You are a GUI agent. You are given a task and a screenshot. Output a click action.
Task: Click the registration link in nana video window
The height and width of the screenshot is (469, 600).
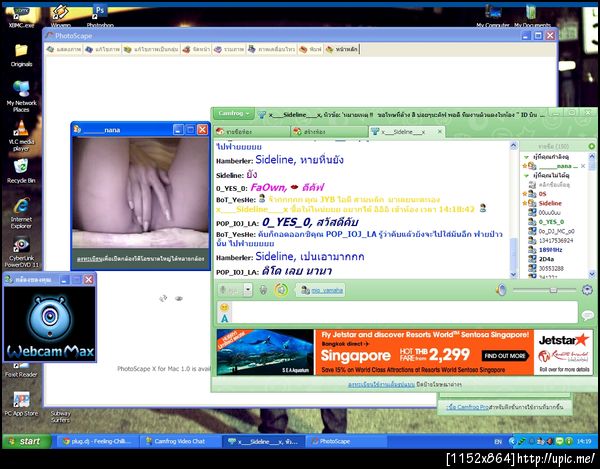click(90, 259)
